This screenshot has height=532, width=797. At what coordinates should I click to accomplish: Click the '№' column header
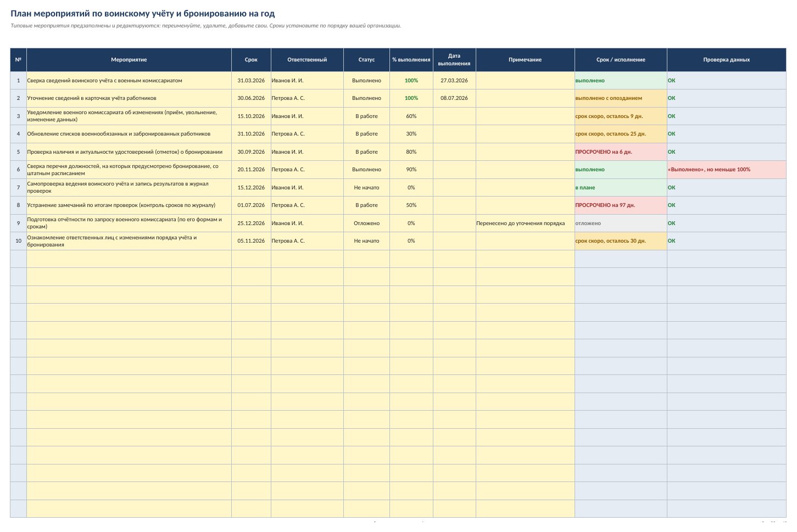click(18, 60)
